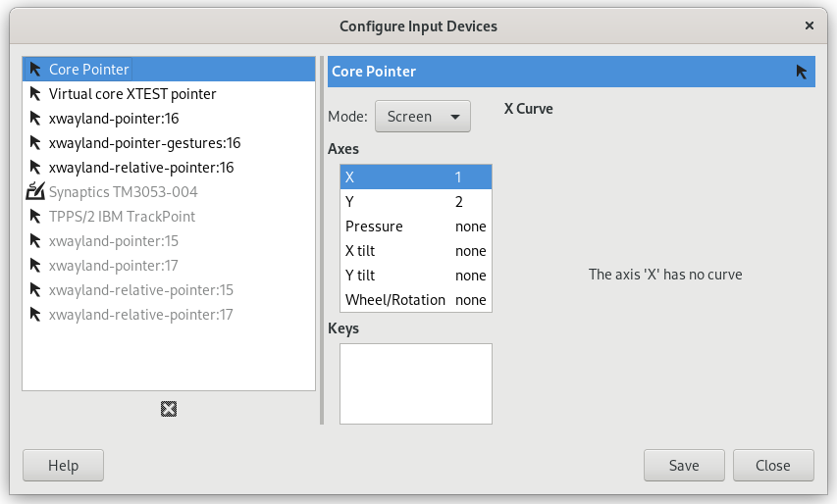Click the pointer icon beside TPPS/2 IBM TrackPoint
Image resolution: width=837 pixels, height=504 pixels.
[x=35, y=217]
